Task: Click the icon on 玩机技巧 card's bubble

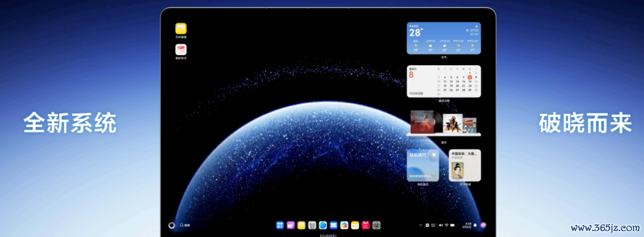Action: 434,155
